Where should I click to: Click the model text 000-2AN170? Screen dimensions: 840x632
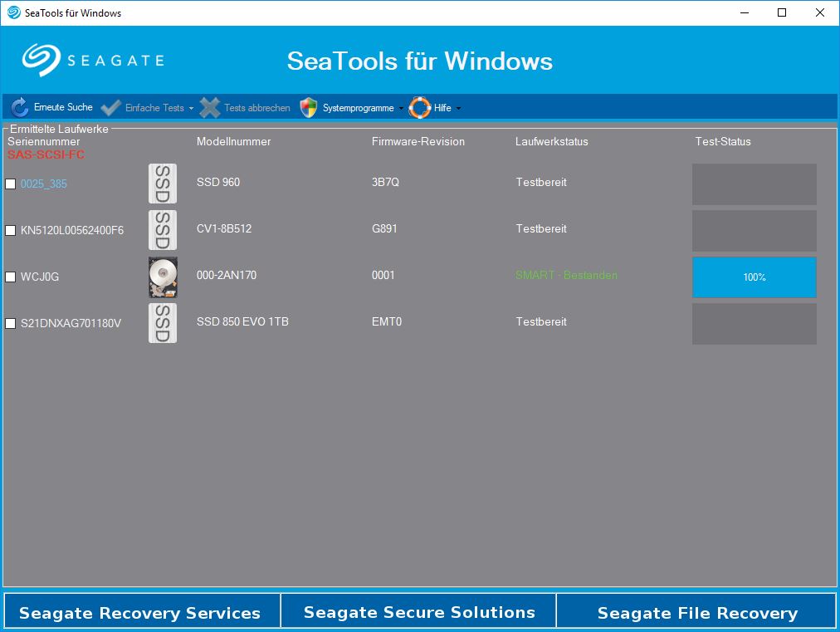coord(227,275)
